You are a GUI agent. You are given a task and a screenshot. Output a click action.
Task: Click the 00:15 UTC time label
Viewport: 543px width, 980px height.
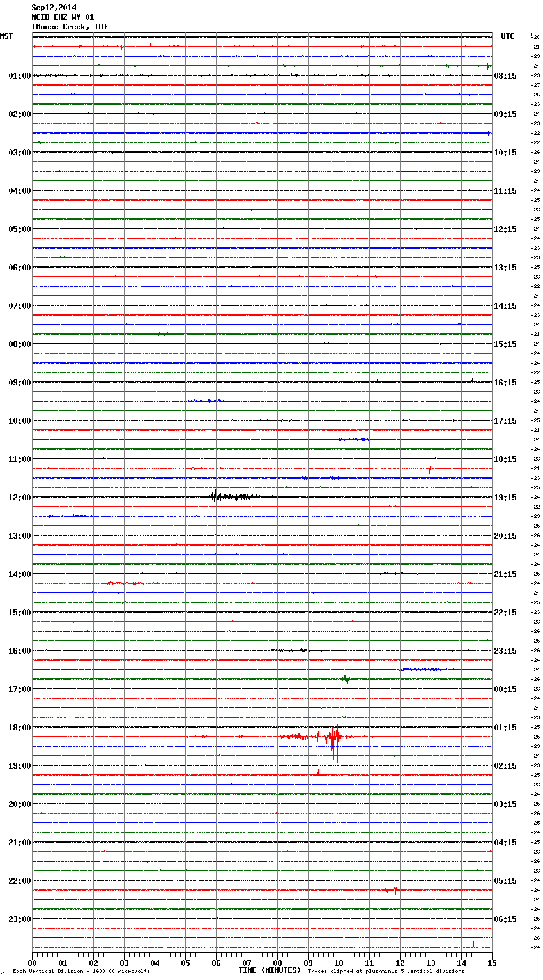505,689
